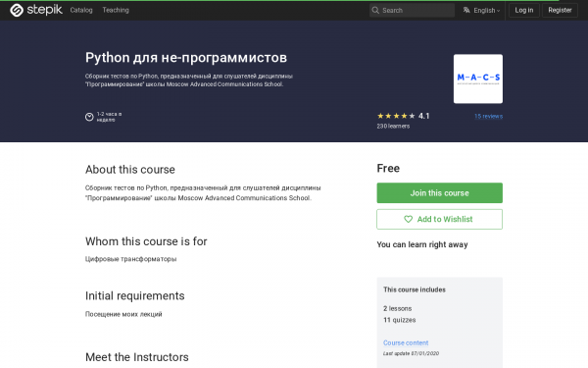Click the 'Initial requirements' heading
This screenshot has width=588, height=368.
tap(135, 296)
